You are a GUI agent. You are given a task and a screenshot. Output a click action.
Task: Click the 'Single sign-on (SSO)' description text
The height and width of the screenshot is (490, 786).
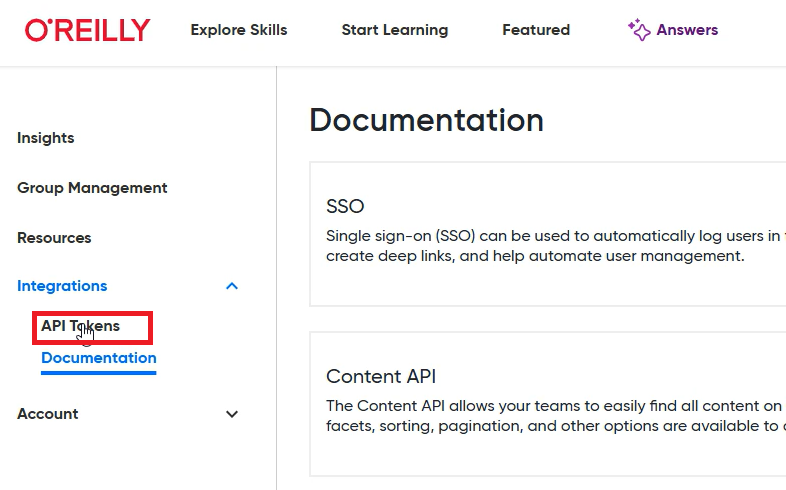[x=555, y=246]
